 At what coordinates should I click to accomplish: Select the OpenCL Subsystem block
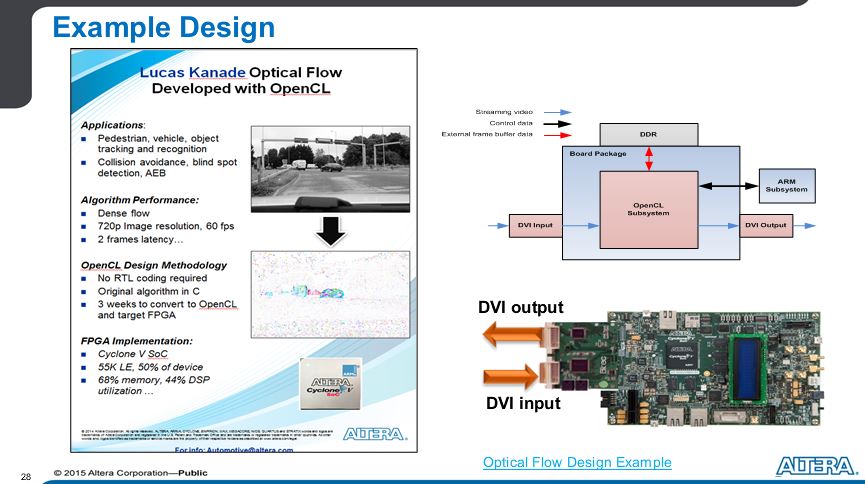(649, 209)
